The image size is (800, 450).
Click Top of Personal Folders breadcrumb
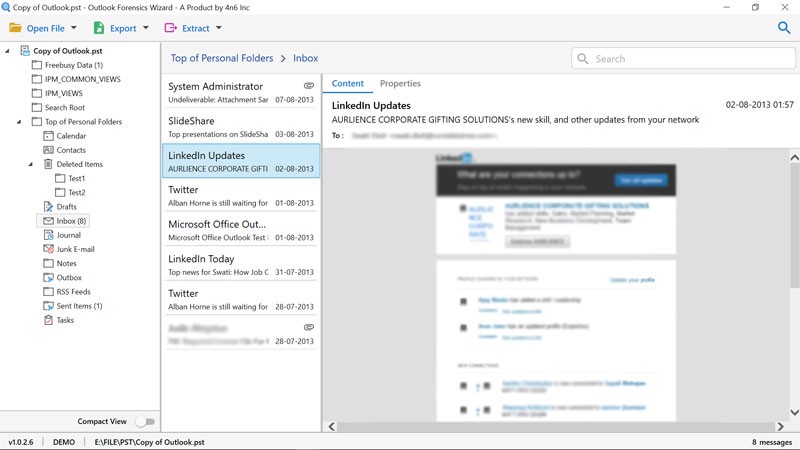click(x=222, y=58)
